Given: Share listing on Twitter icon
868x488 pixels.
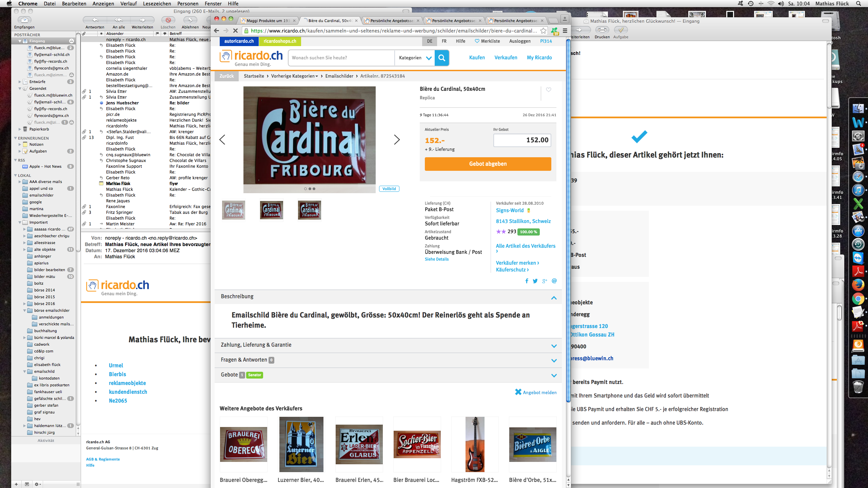Looking at the screenshot, I should click(x=535, y=281).
